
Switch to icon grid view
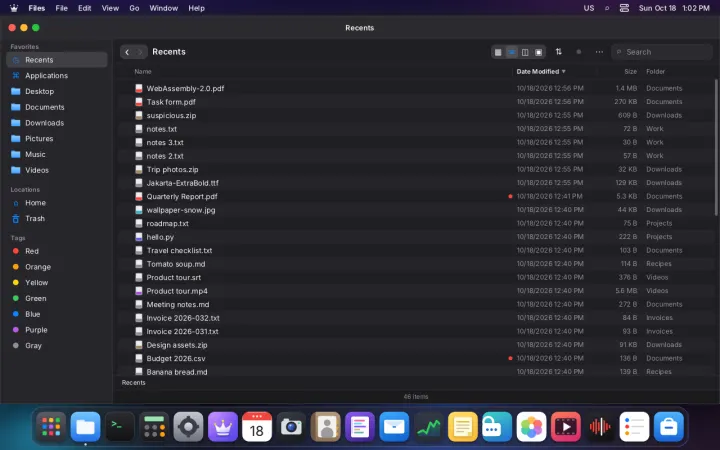[x=498, y=52]
